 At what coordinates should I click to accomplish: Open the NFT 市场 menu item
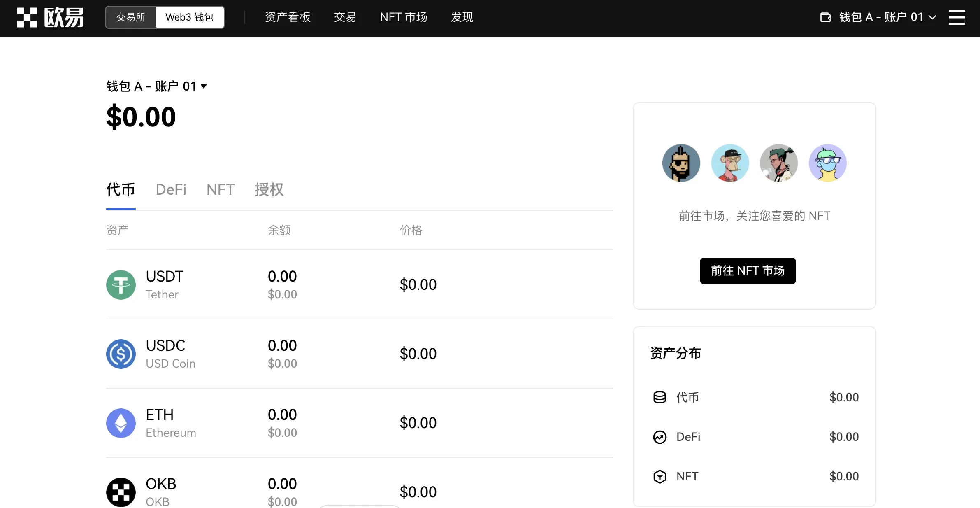404,17
